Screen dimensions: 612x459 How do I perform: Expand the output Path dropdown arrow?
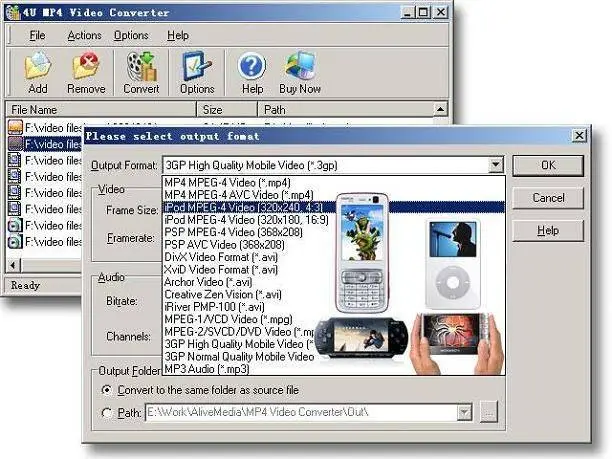464,412
